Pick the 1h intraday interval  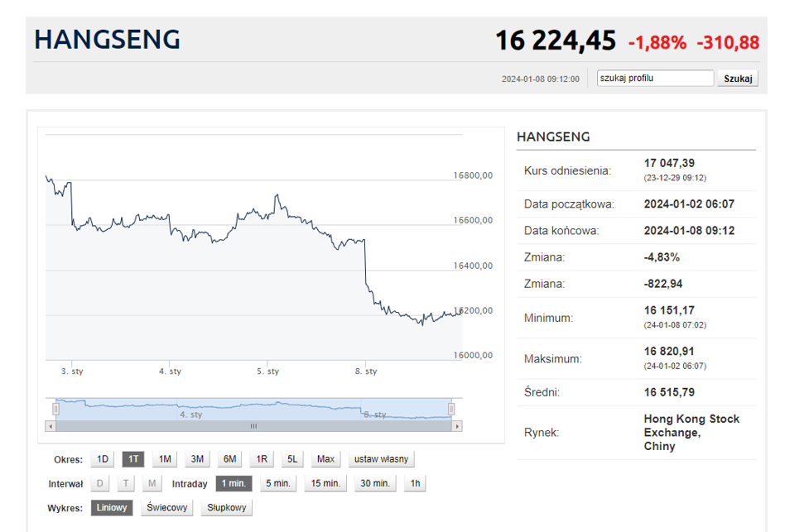pyautogui.click(x=415, y=483)
